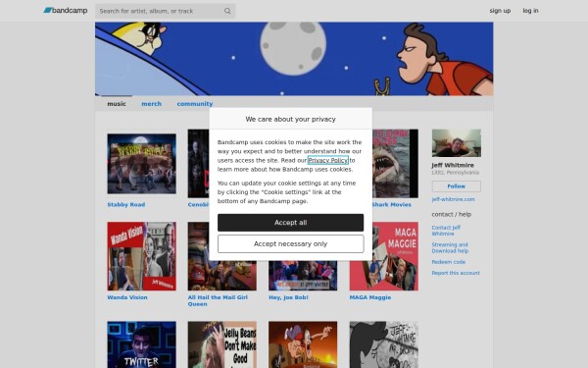Click the Jeff Whitmire name text
Viewport: 588px width, 368px height.
[452, 165]
